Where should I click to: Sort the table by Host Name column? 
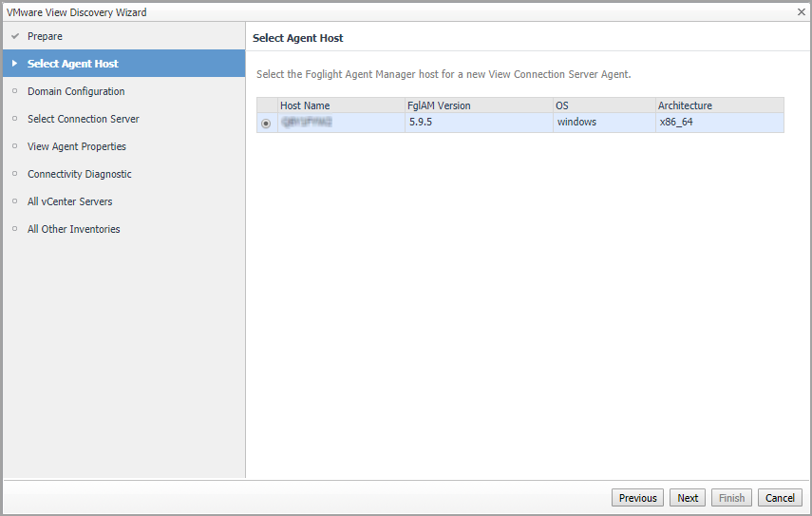305,105
